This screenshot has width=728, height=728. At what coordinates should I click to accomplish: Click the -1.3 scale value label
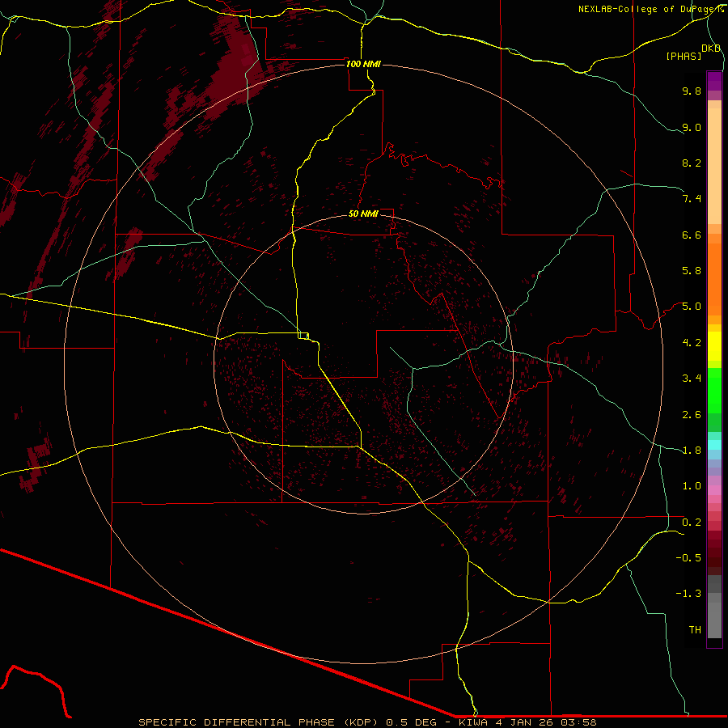click(x=688, y=594)
